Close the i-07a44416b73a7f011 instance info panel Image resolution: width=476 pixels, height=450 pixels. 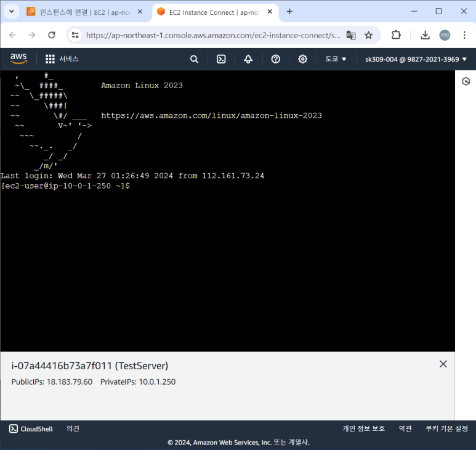pyautogui.click(x=443, y=364)
